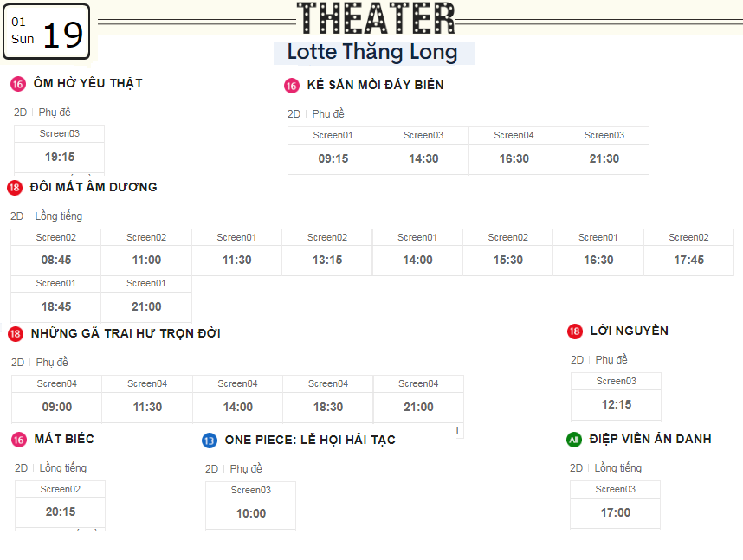This screenshot has width=743, height=560.
Task: Pick the 21:30 Screen03 showtime
Action: click(604, 158)
